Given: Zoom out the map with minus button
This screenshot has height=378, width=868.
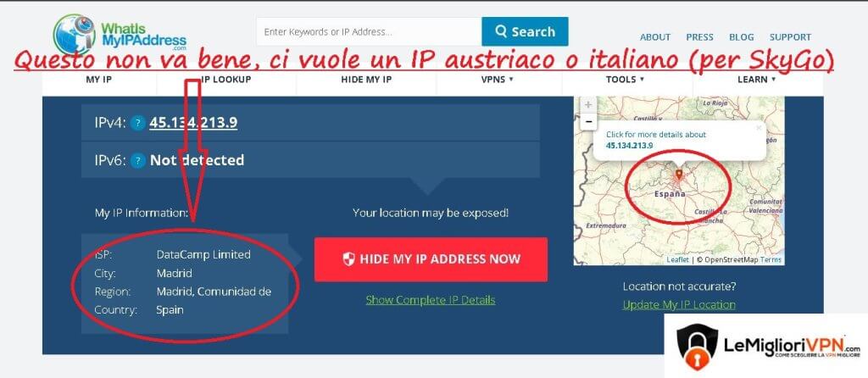Looking at the screenshot, I should pos(588,120).
